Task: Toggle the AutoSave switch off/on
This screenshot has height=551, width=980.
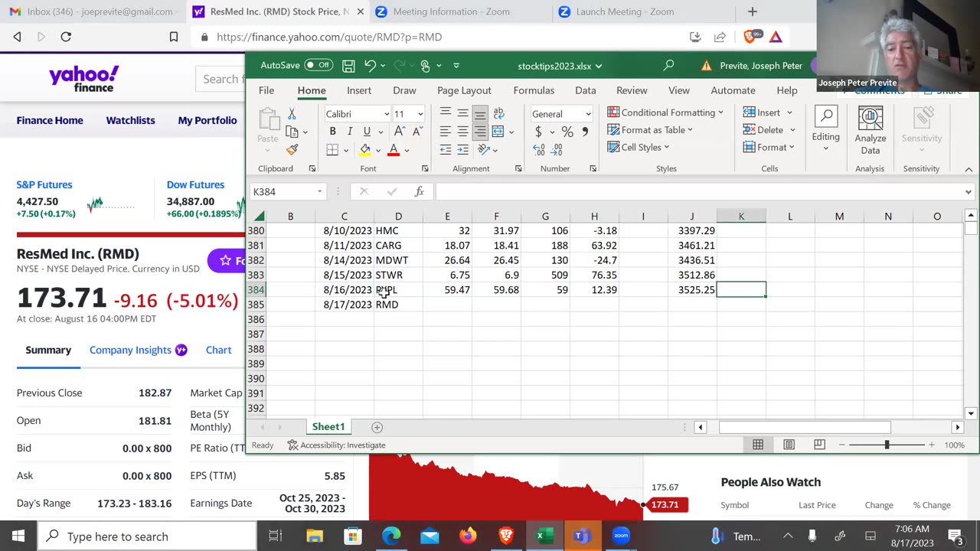Action: [x=318, y=66]
